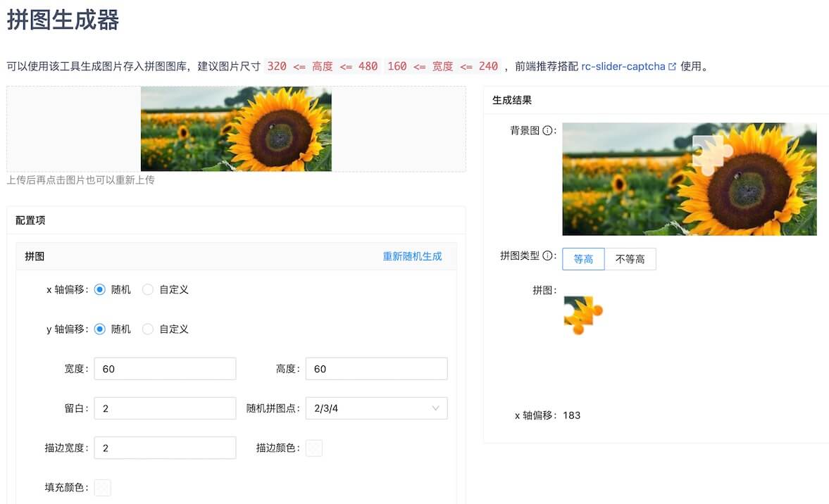Select 等高 puzzle type

[x=583, y=259]
